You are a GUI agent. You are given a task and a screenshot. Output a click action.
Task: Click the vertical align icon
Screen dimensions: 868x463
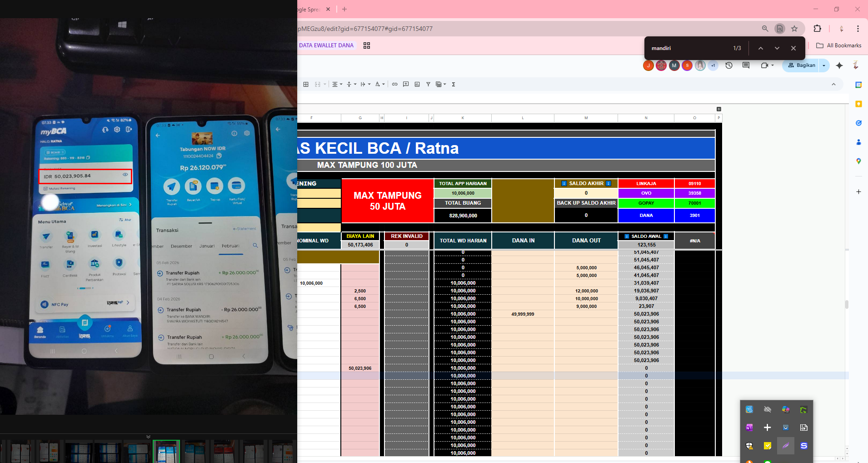[349, 84]
